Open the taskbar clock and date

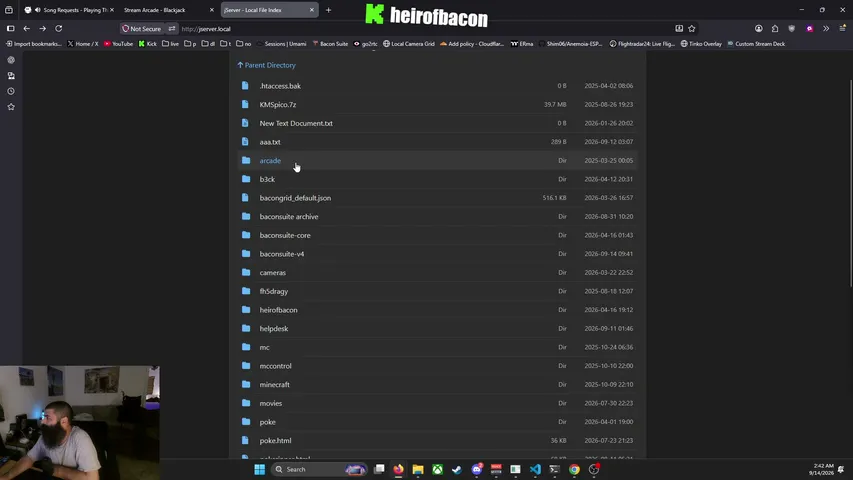823,470
